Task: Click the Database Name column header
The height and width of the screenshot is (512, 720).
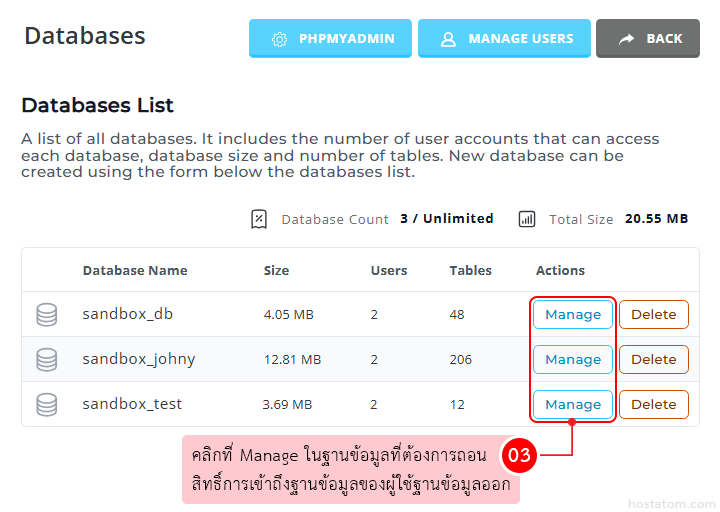Action: [x=135, y=270]
